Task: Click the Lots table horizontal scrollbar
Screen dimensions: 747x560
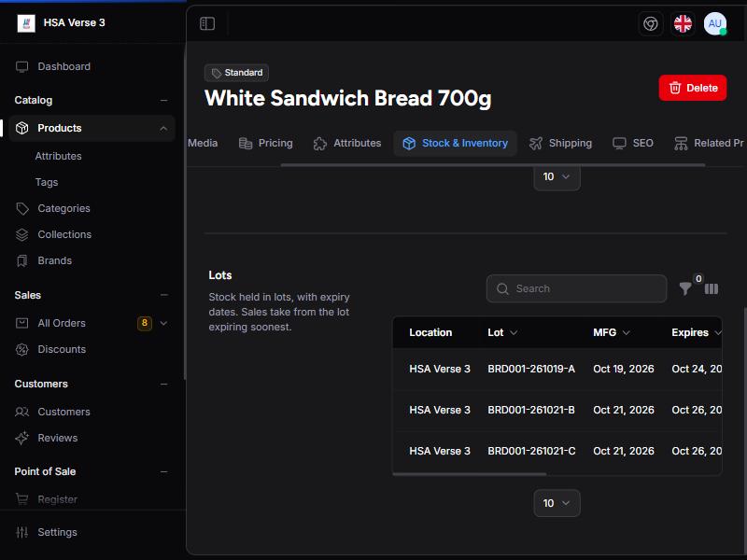Action: pos(470,474)
